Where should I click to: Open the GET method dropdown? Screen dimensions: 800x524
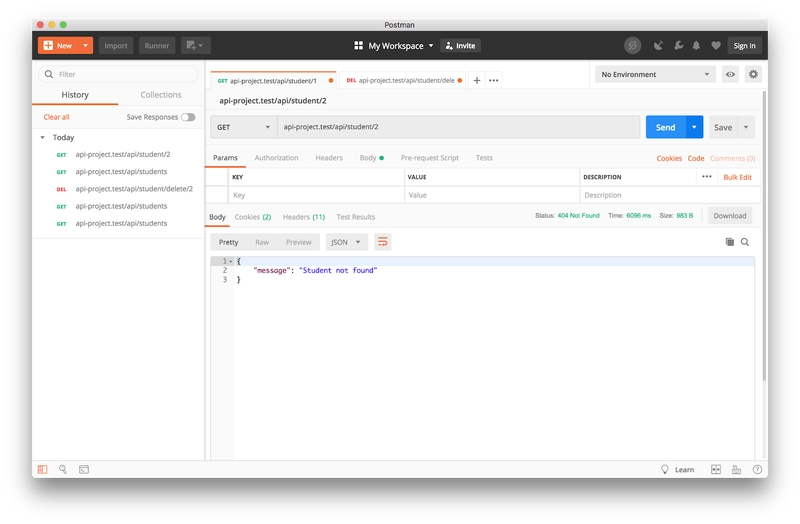tap(243, 127)
